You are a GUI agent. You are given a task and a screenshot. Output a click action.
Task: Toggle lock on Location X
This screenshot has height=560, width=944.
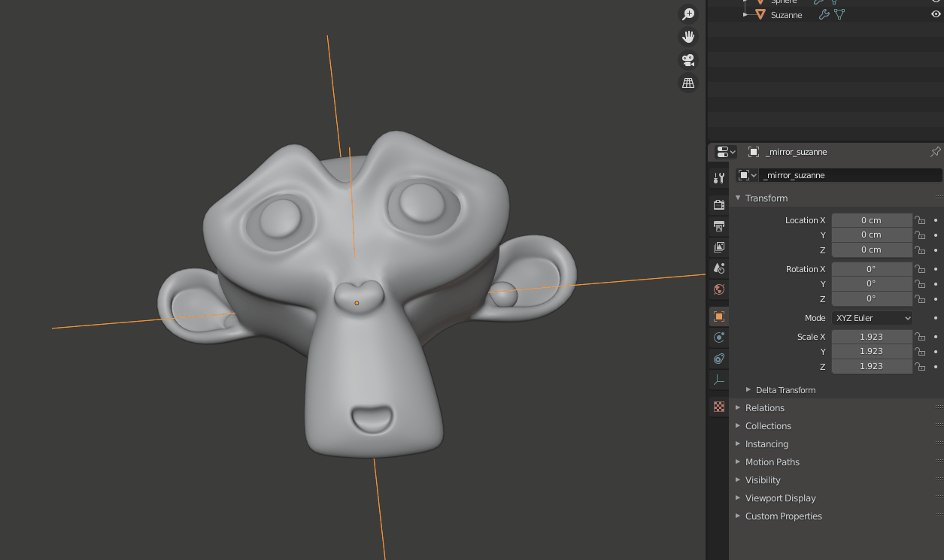click(x=920, y=220)
